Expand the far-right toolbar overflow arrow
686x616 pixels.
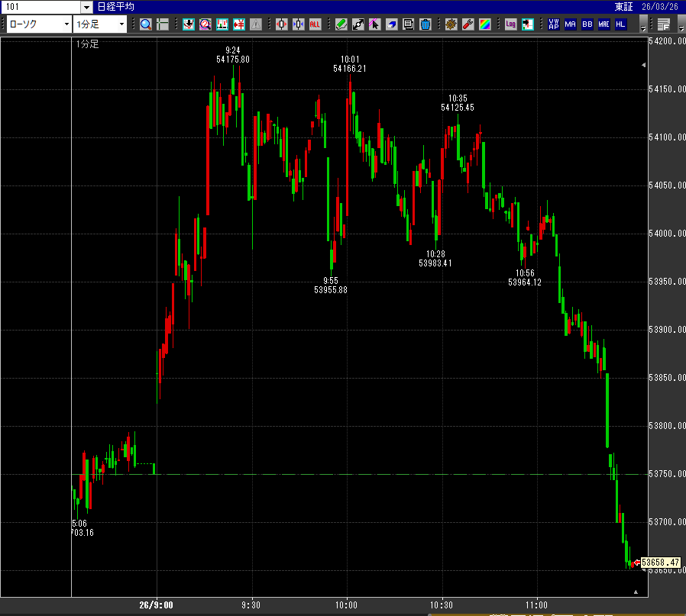681,24
